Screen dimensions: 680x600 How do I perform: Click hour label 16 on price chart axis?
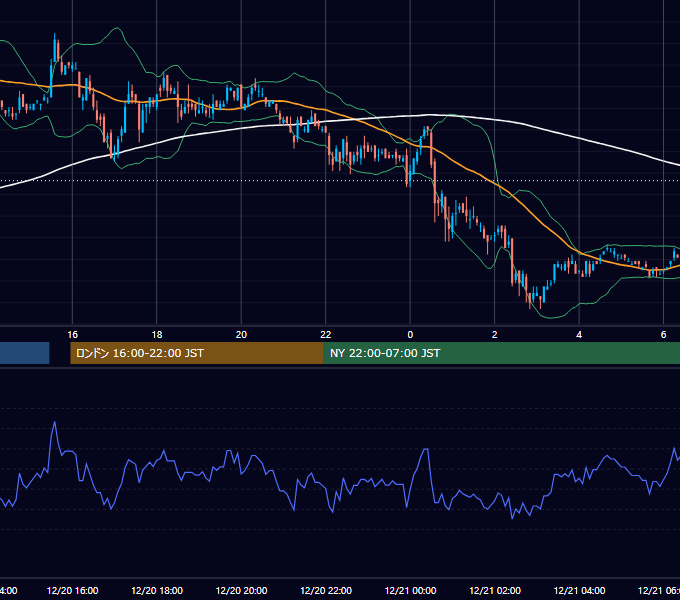click(72, 334)
